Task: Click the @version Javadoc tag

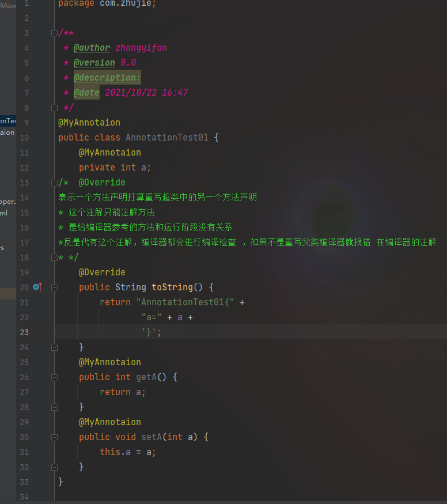Action: pos(94,63)
